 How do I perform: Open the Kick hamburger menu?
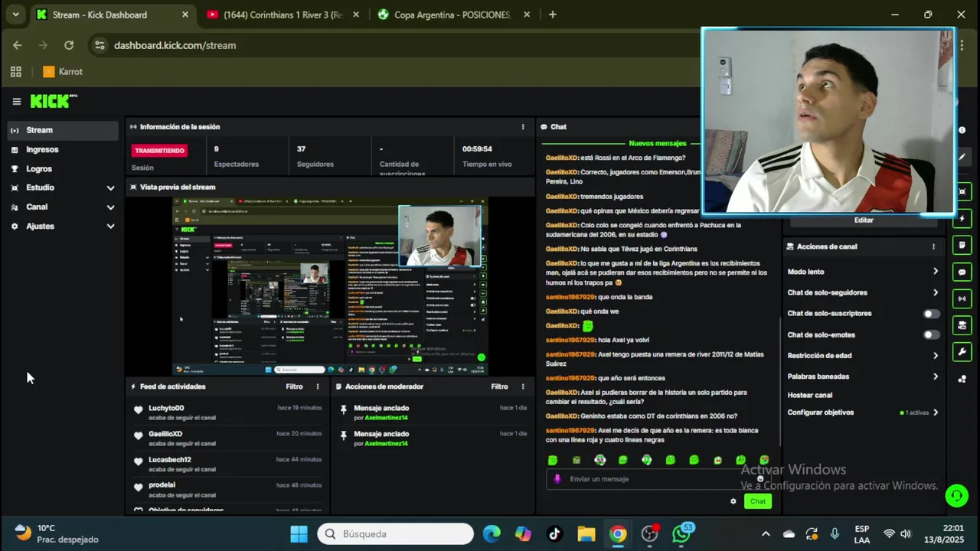16,101
